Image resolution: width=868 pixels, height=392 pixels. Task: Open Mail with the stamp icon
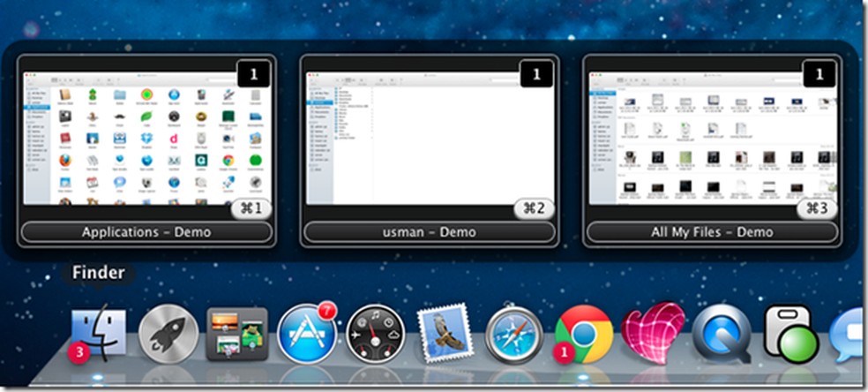point(445,336)
